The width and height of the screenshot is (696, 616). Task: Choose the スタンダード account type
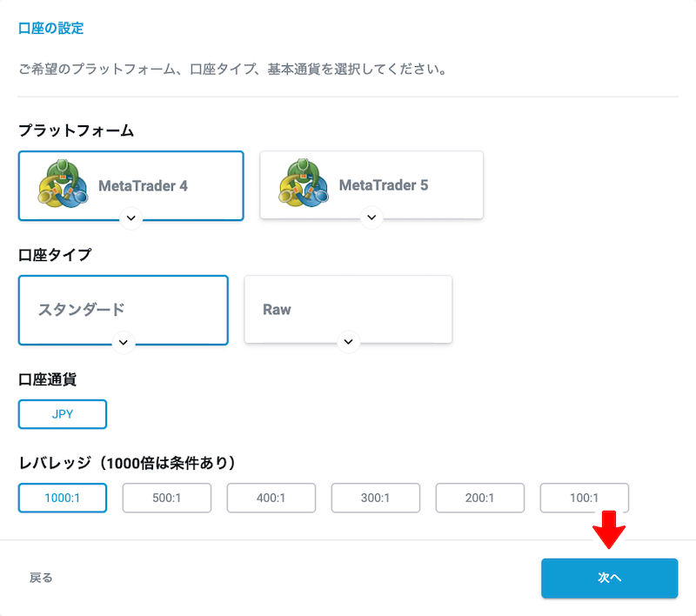pos(124,310)
